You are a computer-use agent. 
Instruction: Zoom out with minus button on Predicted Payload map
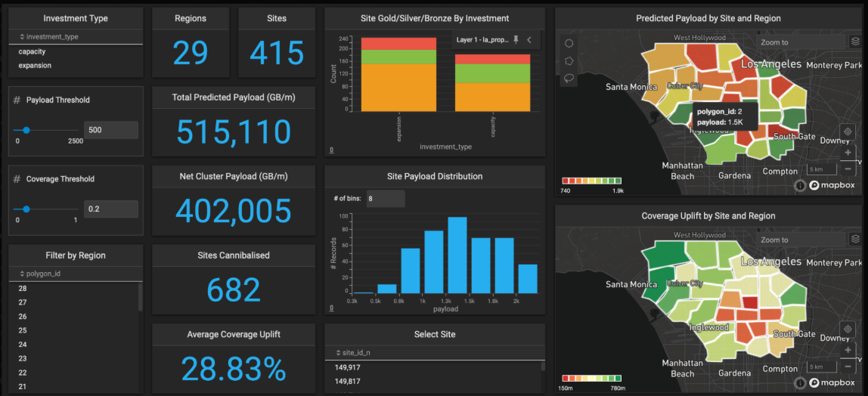(x=848, y=168)
